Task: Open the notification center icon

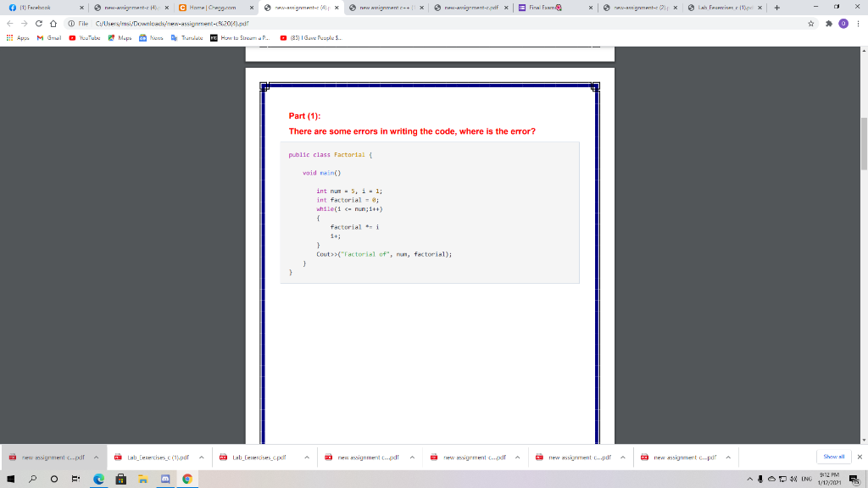Action: pyautogui.click(x=855, y=480)
